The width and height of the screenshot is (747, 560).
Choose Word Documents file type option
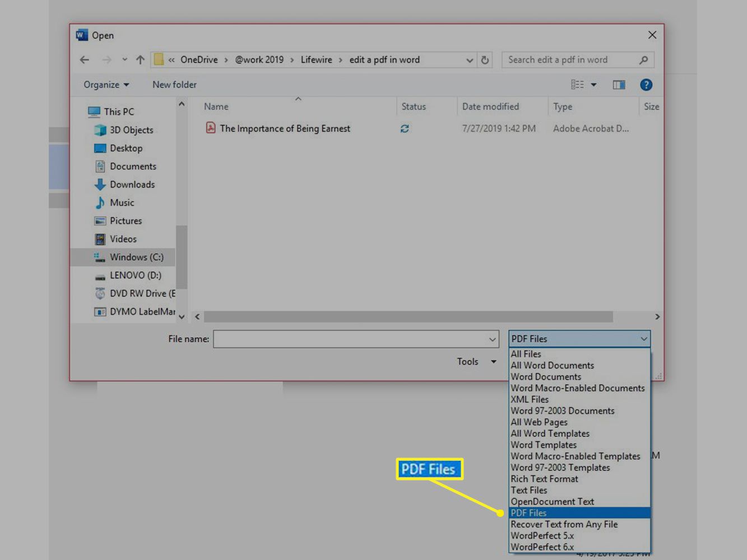(x=579, y=377)
